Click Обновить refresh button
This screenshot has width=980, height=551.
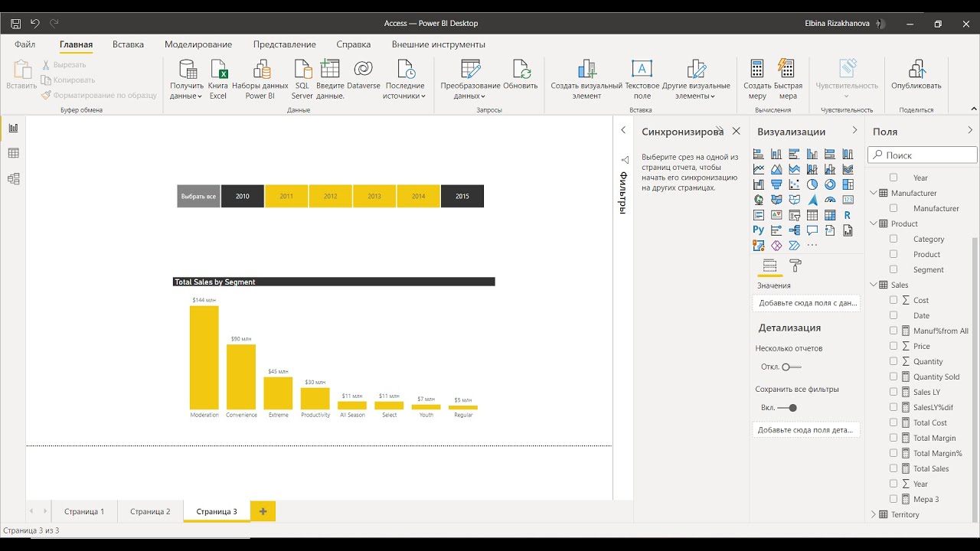[x=521, y=74]
